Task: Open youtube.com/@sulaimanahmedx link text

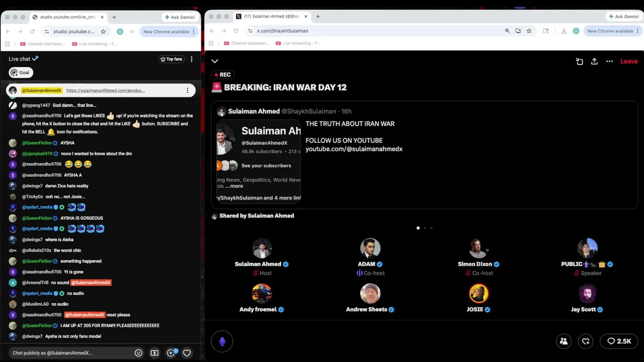Action: click(354, 149)
